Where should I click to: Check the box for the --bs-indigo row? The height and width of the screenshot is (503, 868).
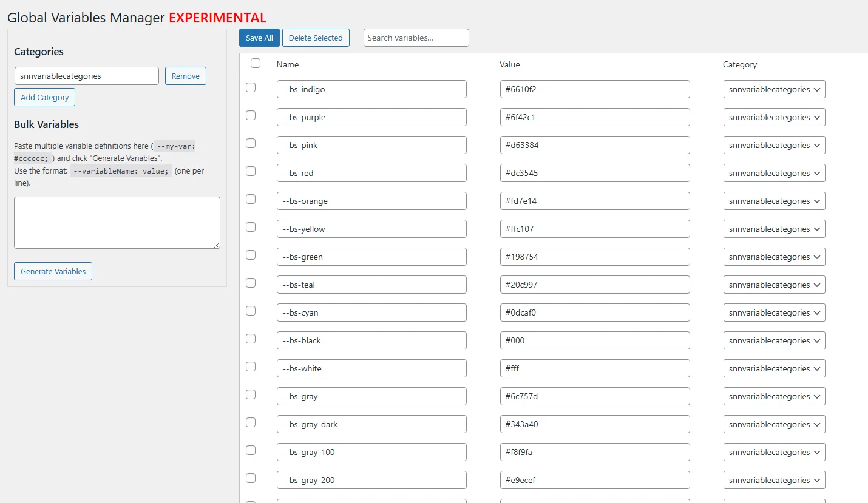251,87
